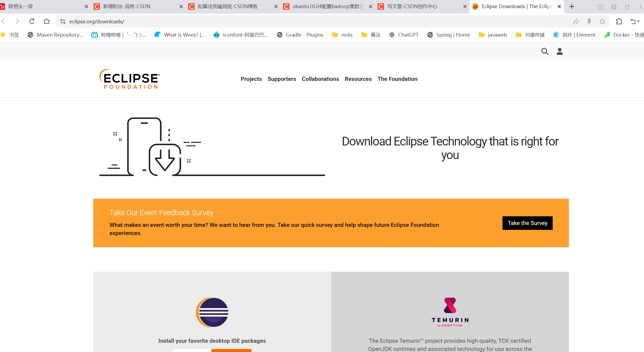Reload the page with refresh icon
This screenshot has height=352, width=644.
[x=32, y=21]
